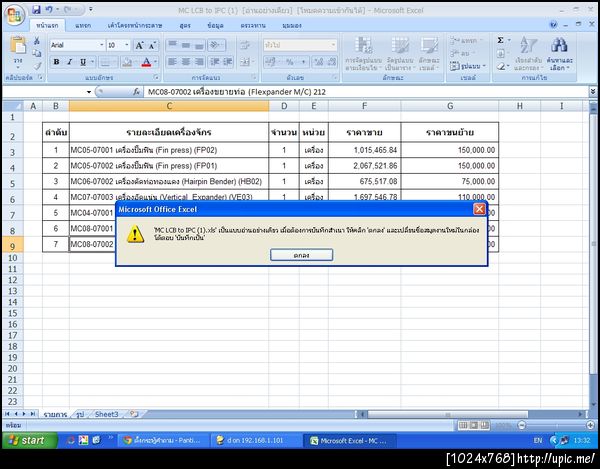Screen dimensions: 600x469
Task: Click the Format as Table icon
Action: (x=400, y=46)
